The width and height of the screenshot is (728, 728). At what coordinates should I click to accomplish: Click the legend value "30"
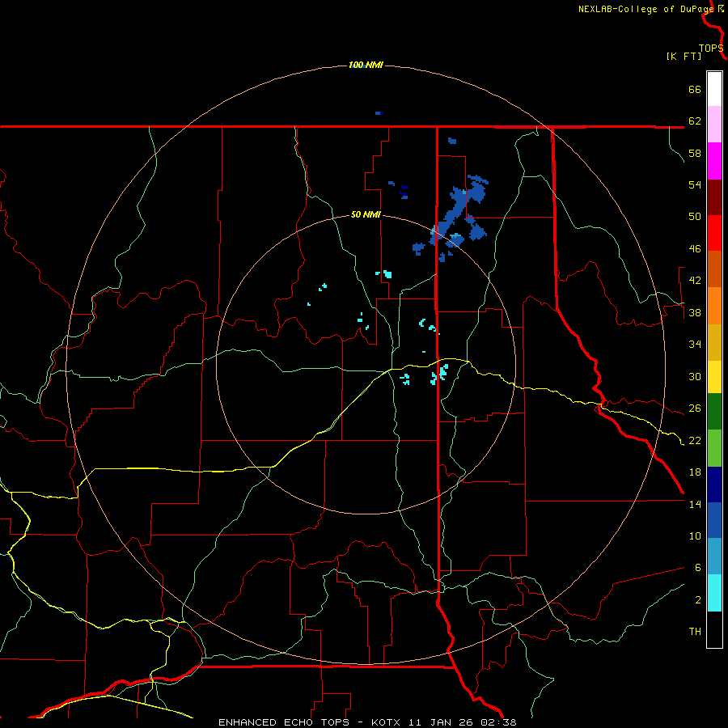coord(695,376)
